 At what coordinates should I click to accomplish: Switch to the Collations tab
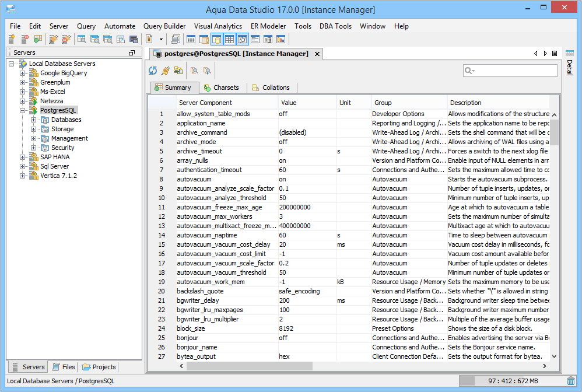(x=271, y=87)
